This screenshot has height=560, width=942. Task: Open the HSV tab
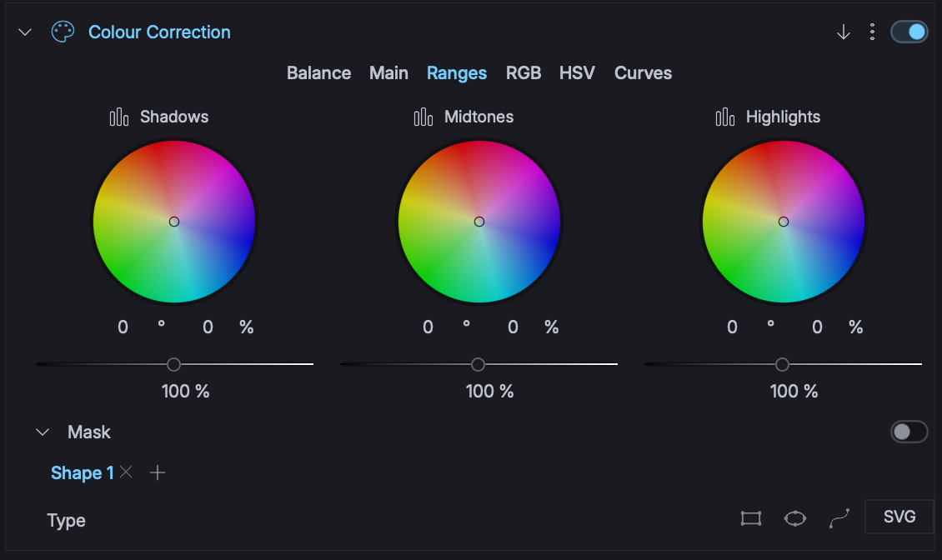pos(577,72)
